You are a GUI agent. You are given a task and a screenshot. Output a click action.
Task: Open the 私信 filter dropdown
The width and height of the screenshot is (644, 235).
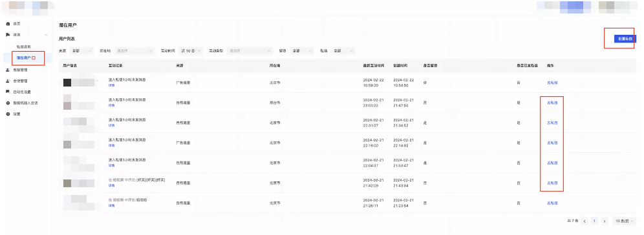pos(343,51)
